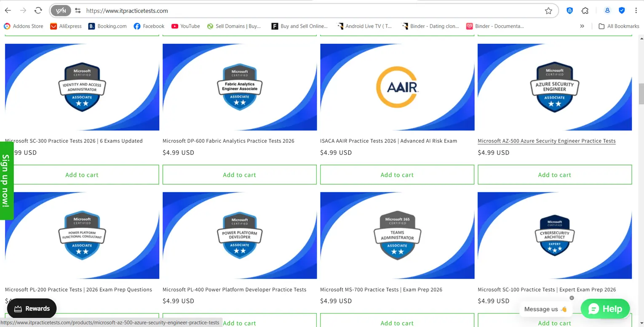This screenshot has width=644, height=327.
Task: Go back with the browser back arrow
Action: click(x=8, y=11)
